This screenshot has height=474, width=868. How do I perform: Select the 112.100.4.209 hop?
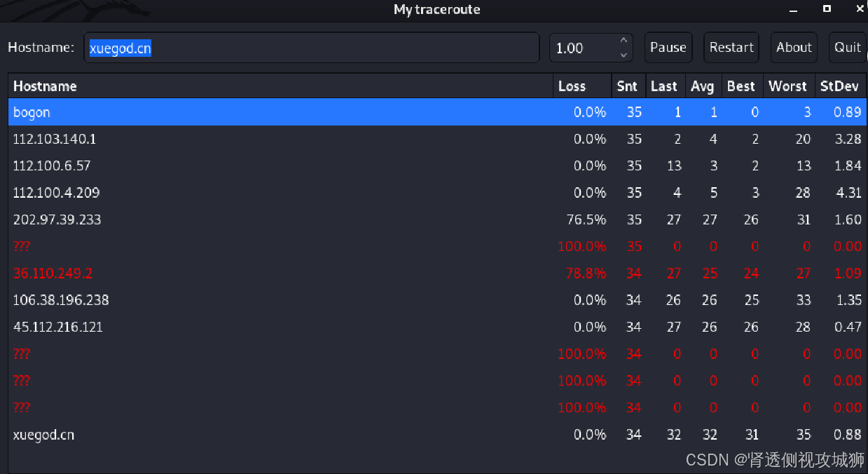pos(437,193)
